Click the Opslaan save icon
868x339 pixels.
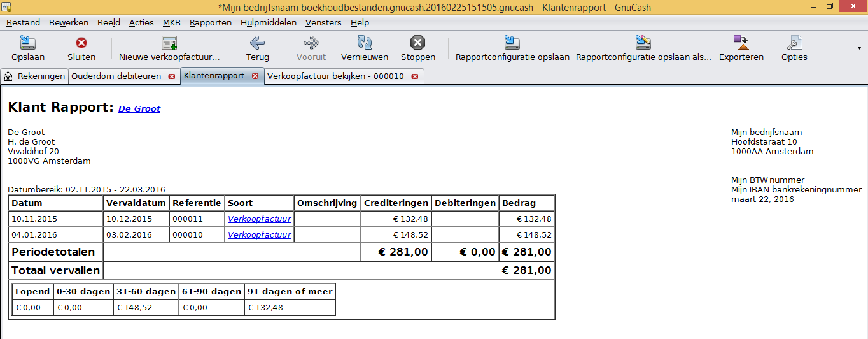pos(28,43)
